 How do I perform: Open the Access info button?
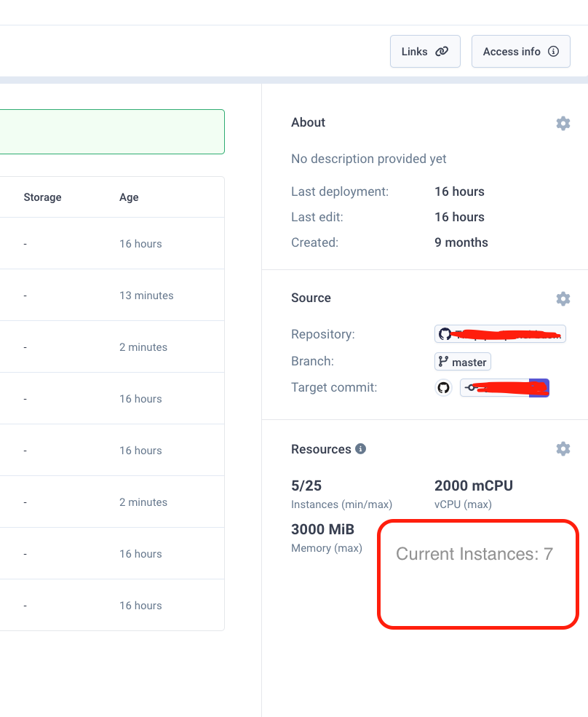tap(520, 52)
